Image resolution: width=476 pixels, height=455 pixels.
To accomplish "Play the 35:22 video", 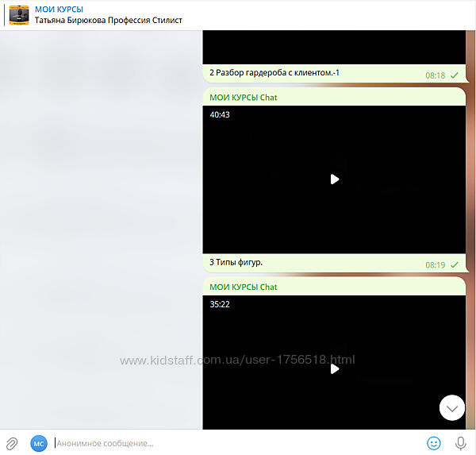I will [x=334, y=368].
